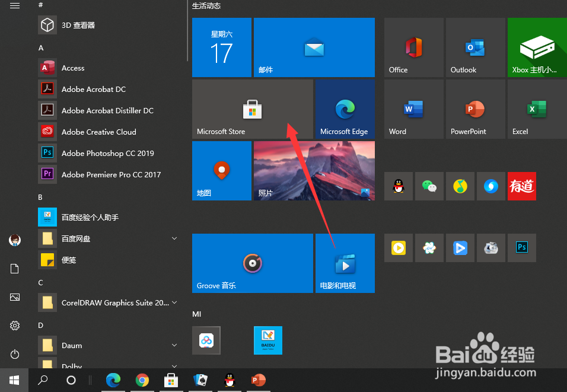The width and height of the screenshot is (567, 392).
Task: Open the white pinwheel flower tile
Action: 429,248
